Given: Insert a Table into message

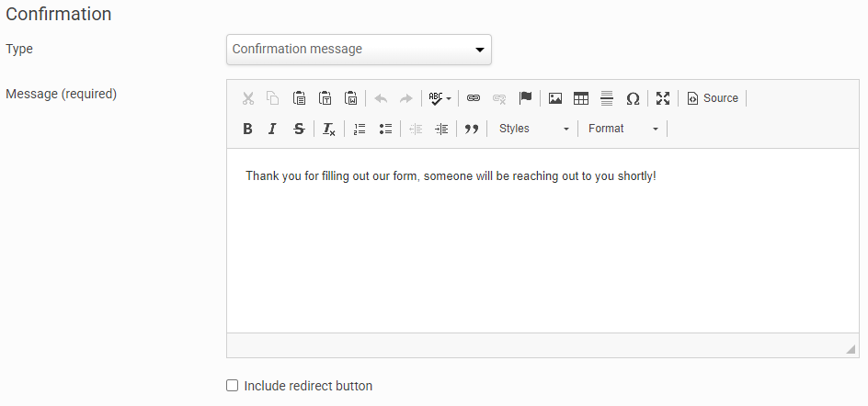Looking at the screenshot, I should (581, 98).
